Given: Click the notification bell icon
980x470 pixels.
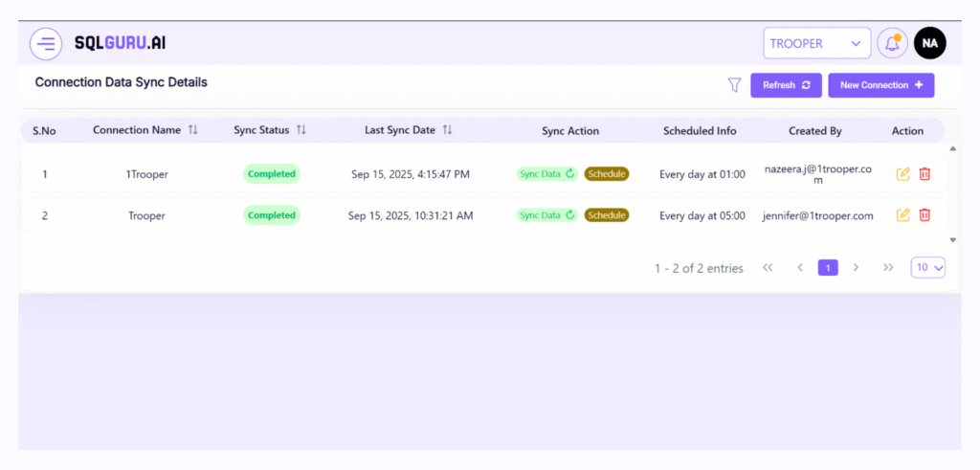Looking at the screenshot, I should point(892,43).
